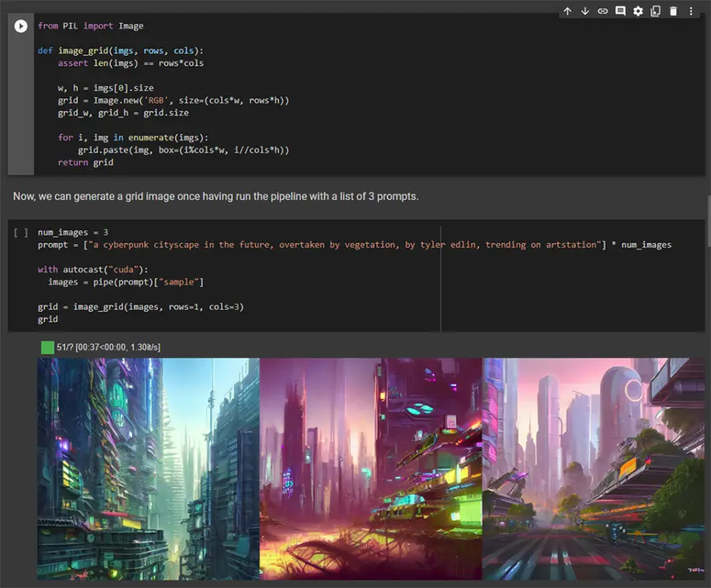The width and height of the screenshot is (711, 588).
Task: Place cursor on image_grid call line
Action: pos(141,307)
